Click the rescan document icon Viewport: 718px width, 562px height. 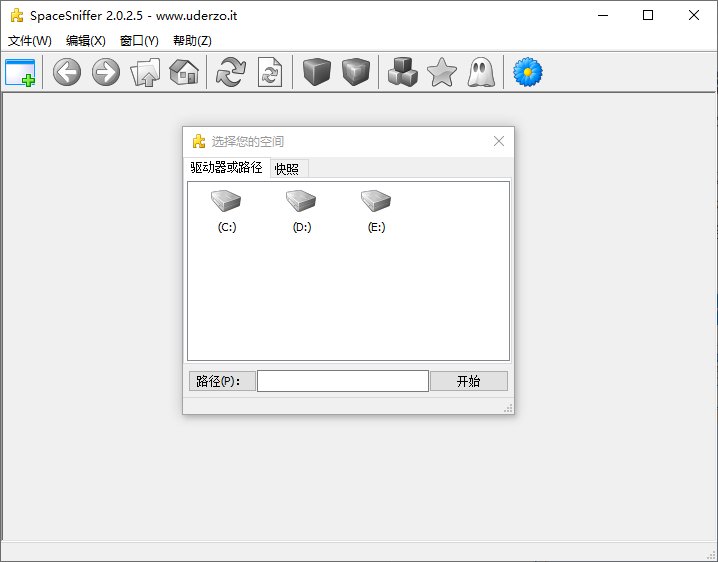(x=270, y=73)
